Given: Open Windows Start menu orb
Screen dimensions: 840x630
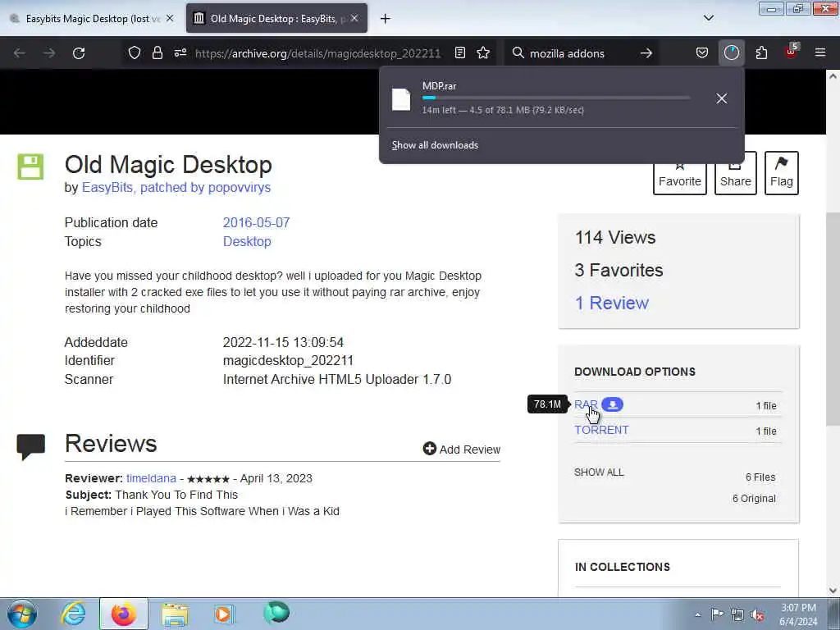Looking at the screenshot, I should point(22,614).
